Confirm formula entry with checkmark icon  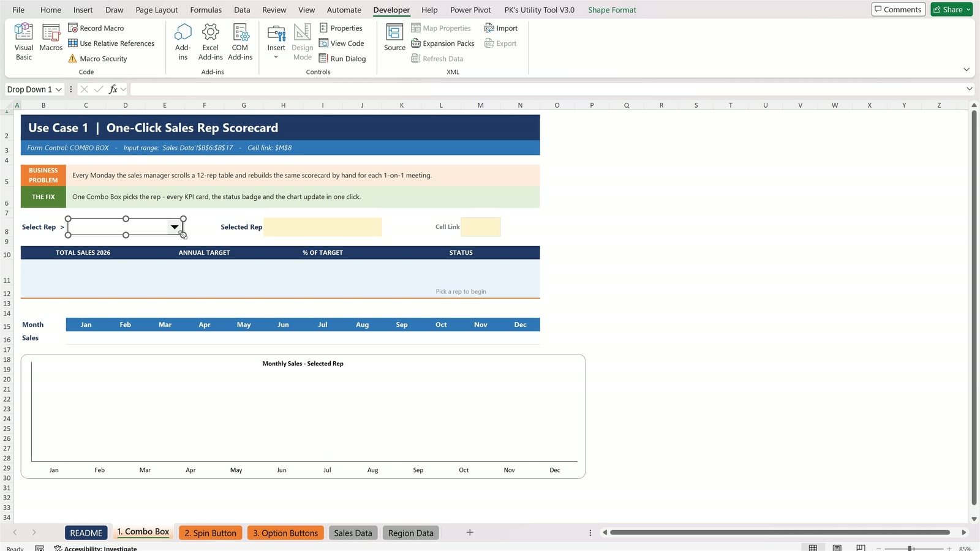(98, 89)
